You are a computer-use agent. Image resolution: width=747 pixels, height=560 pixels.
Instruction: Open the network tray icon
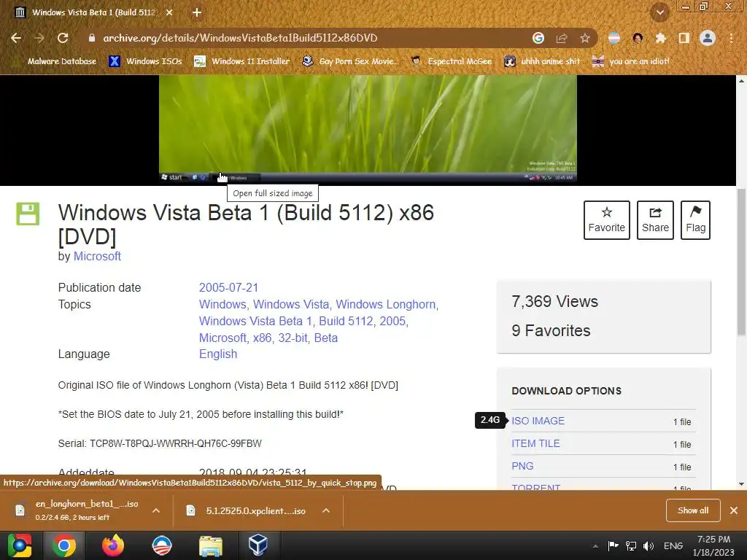point(631,545)
